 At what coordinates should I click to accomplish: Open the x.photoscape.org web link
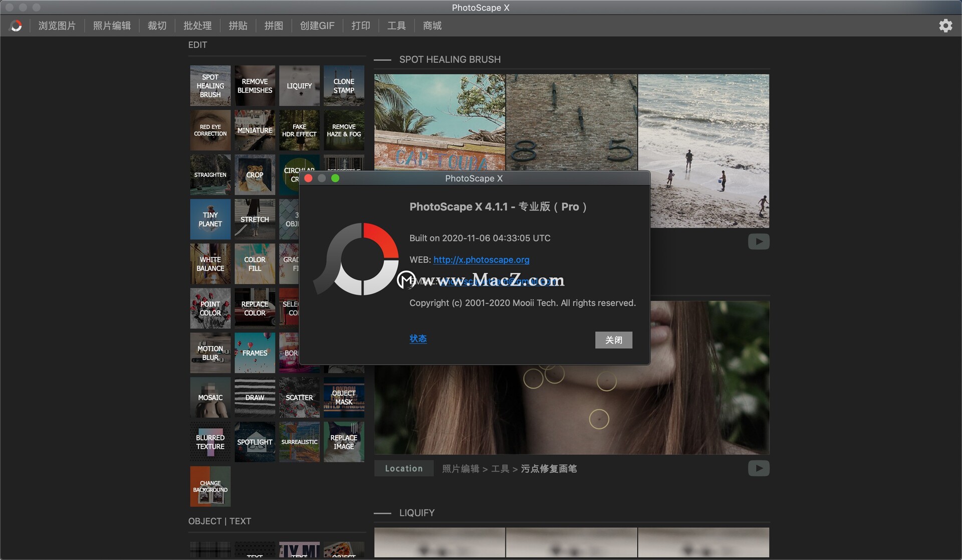pyautogui.click(x=481, y=259)
